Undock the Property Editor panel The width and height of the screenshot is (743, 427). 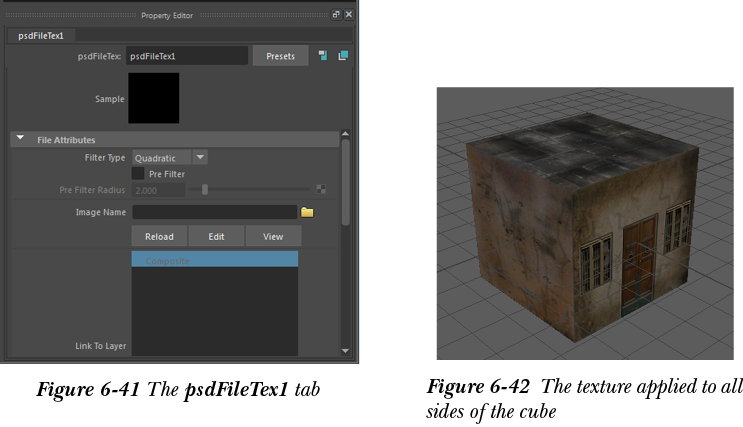coord(336,16)
